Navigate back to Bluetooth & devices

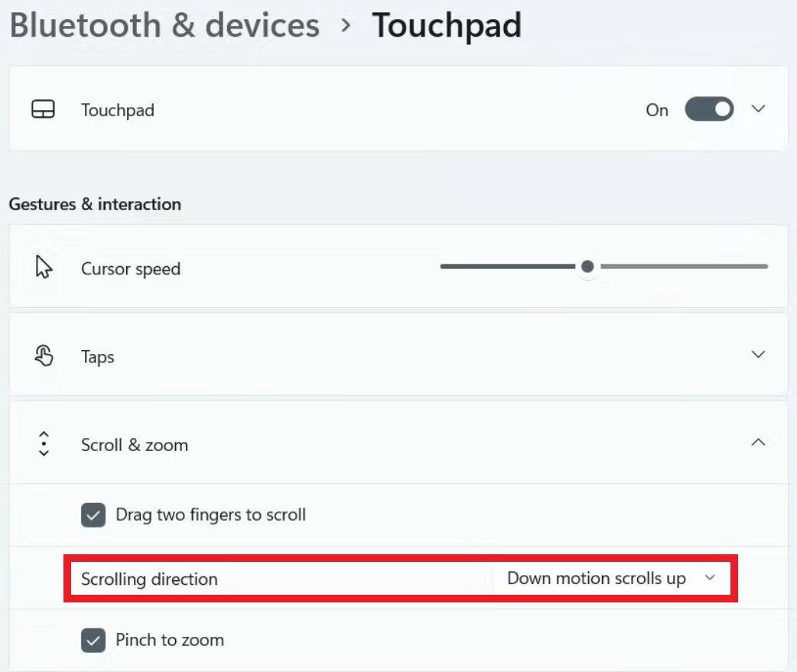(164, 25)
